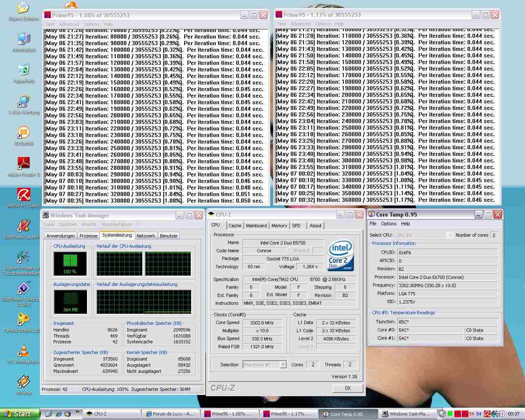The height and width of the screenshot is (420, 525).
Task: Open the Herunterfahren menu in Task-Manager
Action: point(116,224)
